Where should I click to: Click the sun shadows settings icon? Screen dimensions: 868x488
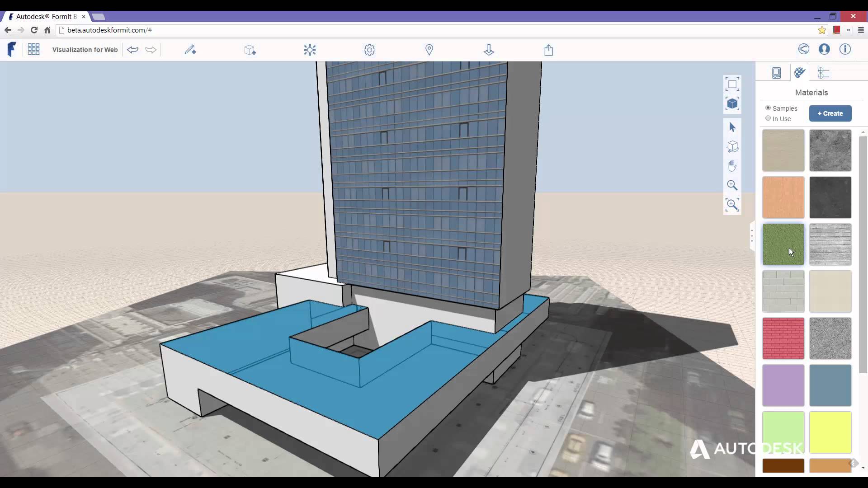pyautogui.click(x=309, y=50)
